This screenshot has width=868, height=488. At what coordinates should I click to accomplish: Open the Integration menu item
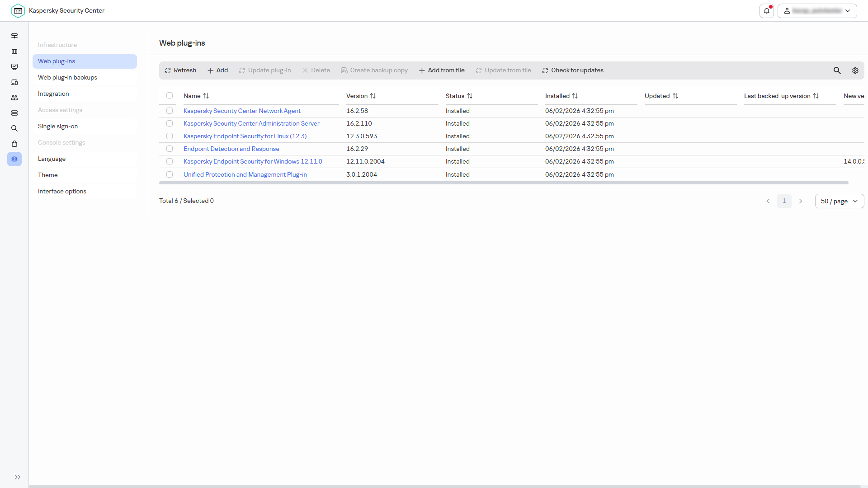[x=85, y=94]
